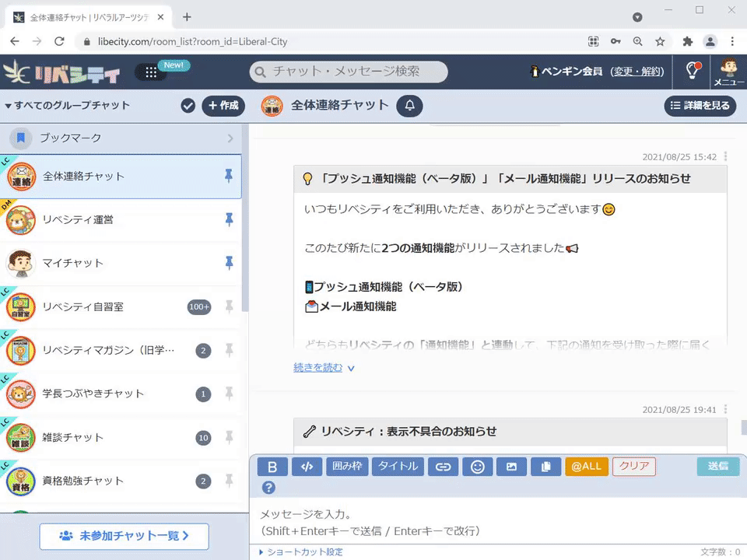The width and height of the screenshot is (747, 560).
Task: Open the help question mark icon
Action: 268,487
